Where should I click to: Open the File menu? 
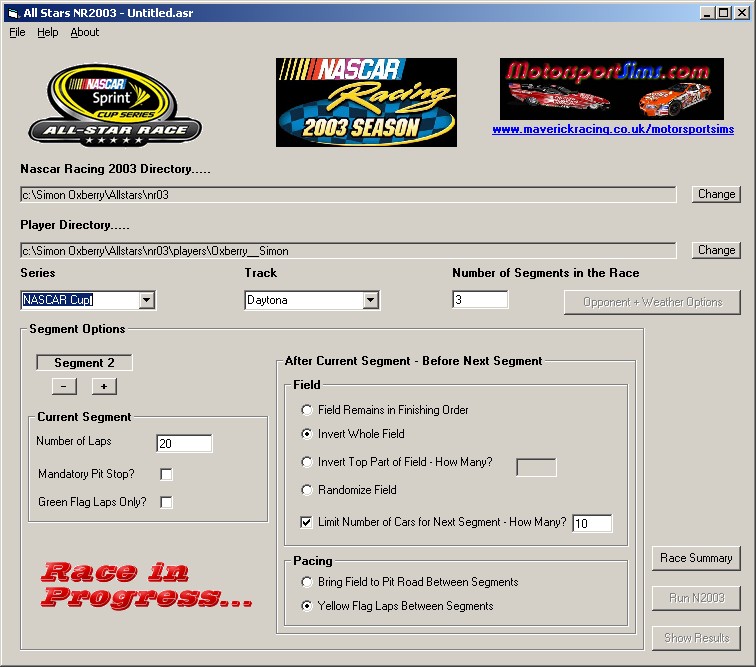[x=17, y=32]
